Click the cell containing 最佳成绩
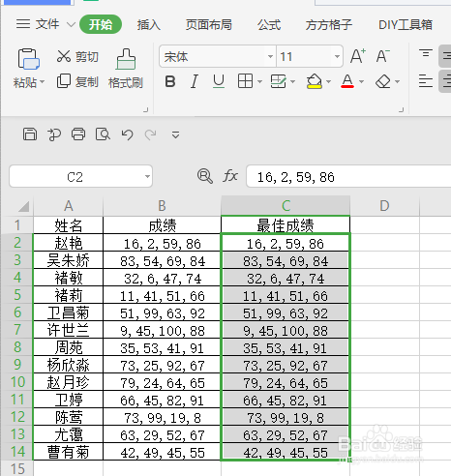The image size is (451, 476). point(286,225)
